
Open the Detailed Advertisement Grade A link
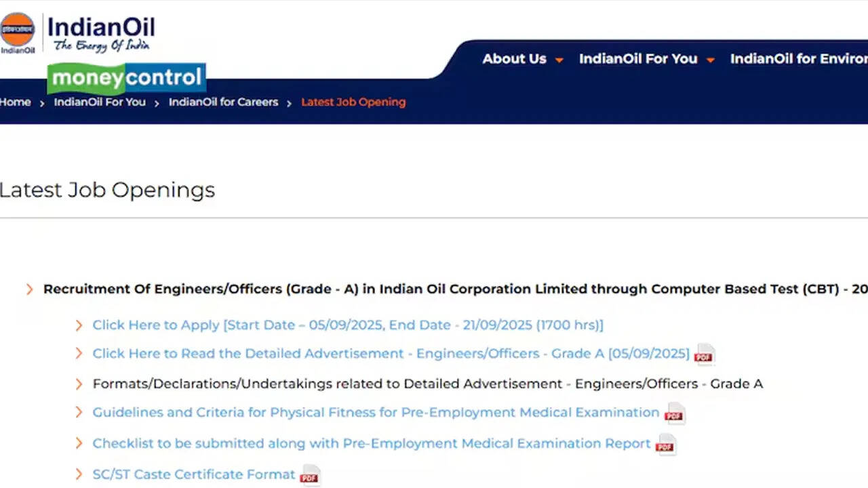(x=391, y=354)
